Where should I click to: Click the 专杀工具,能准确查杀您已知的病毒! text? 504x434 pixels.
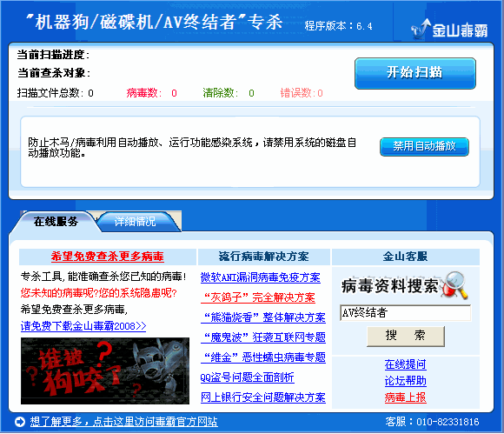point(103,277)
